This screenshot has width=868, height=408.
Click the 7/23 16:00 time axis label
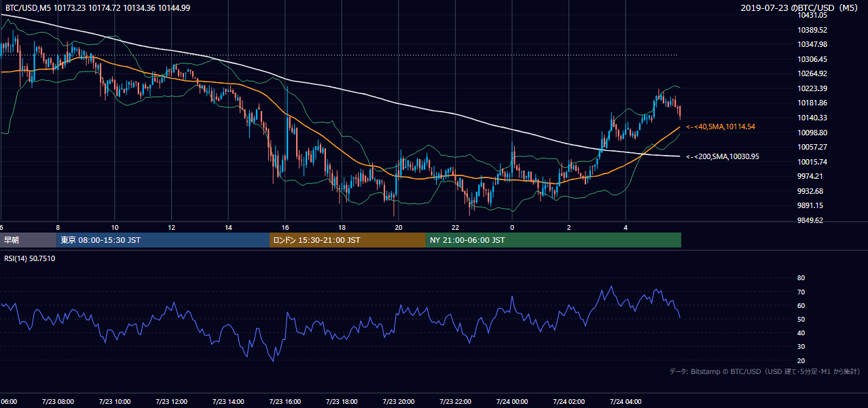285,401
